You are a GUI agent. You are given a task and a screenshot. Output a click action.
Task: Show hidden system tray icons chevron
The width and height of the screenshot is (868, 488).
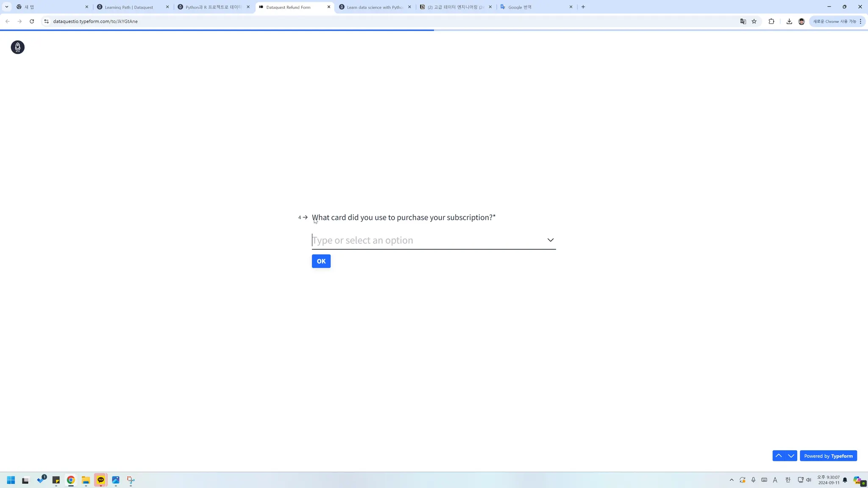pyautogui.click(x=731, y=480)
